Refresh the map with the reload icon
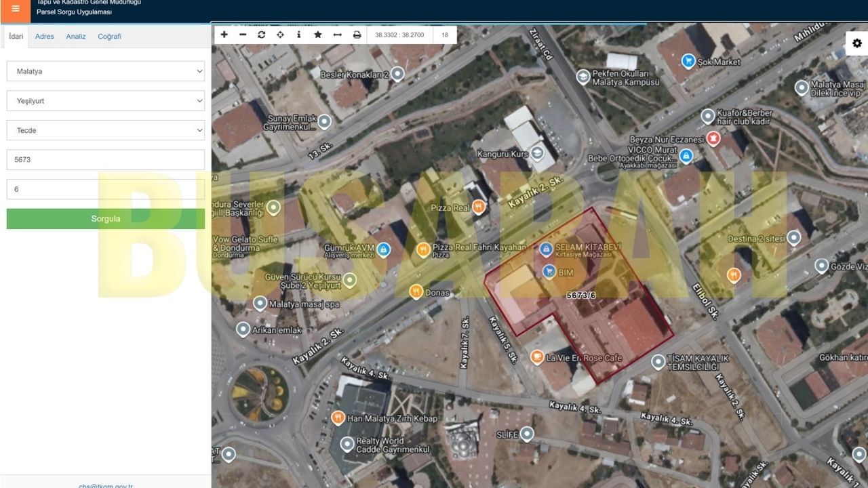The width and height of the screenshot is (868, 488). (x=262, y=35)
